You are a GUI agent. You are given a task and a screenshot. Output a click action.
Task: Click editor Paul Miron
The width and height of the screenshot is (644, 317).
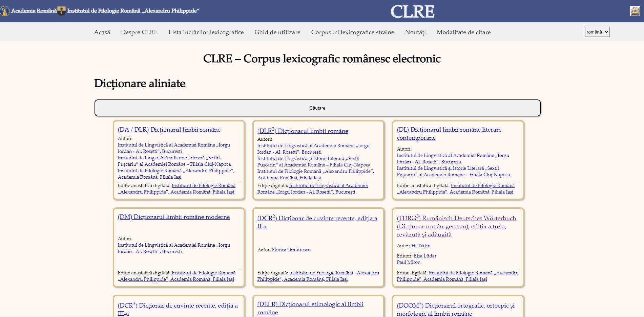pos(409,262)
